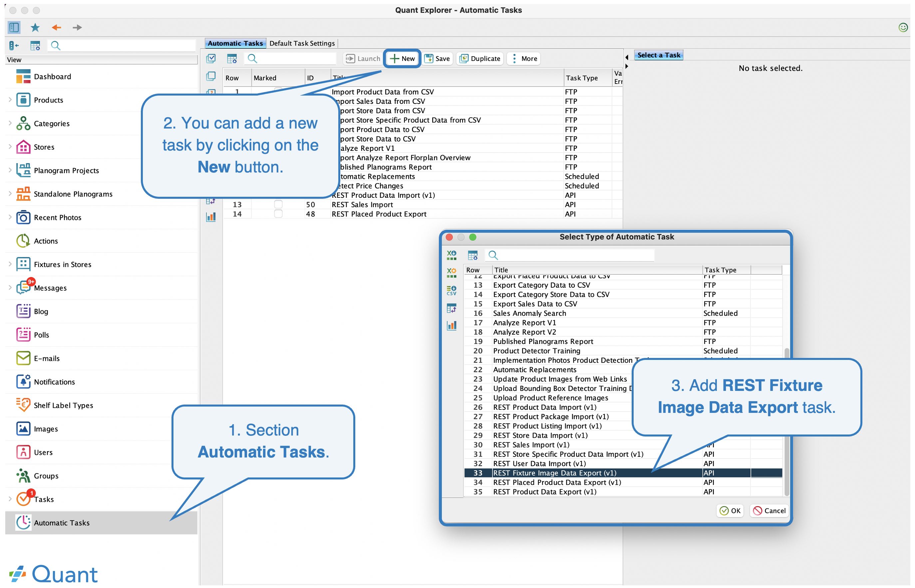Select REST Placed Product Data Export (v1) row
This screenshot has height=588, width=915.
(x=623, y=482)
